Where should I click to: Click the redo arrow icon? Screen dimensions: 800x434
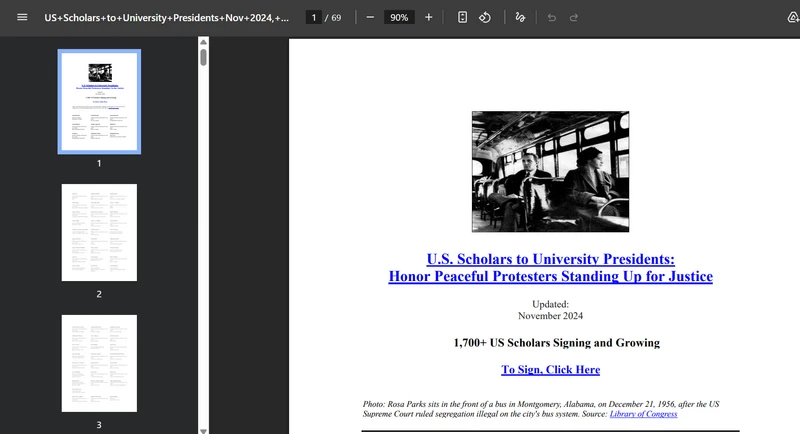(573, 17)
